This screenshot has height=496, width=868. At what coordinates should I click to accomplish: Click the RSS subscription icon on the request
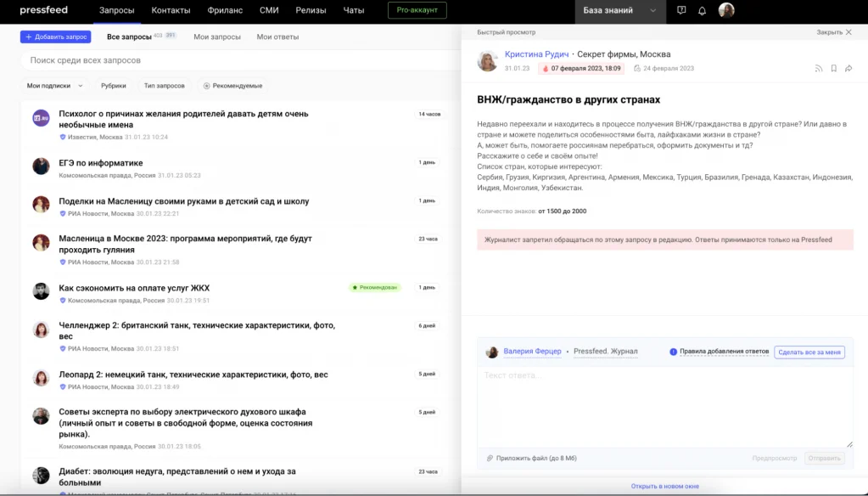[819, 68]
